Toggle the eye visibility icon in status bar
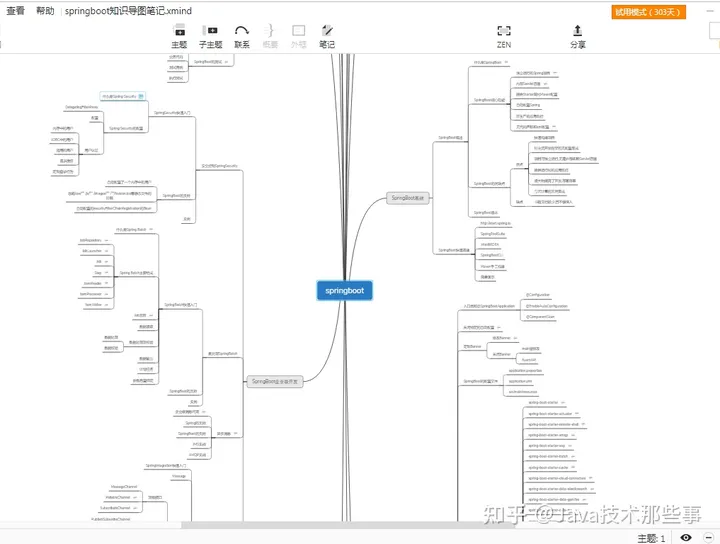 (x=686, y=538)
